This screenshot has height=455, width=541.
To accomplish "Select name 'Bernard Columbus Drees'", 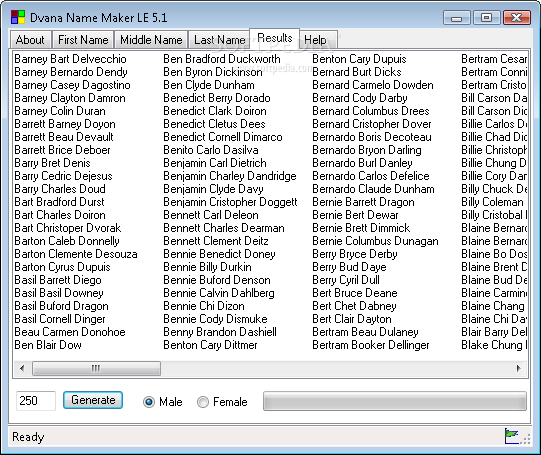I will click(x=371, y=111).
